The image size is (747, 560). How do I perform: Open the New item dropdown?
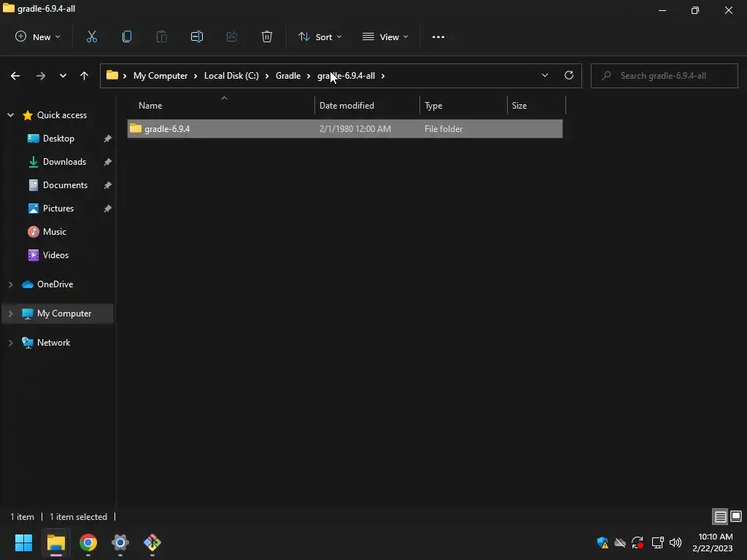pyautogui.click(x=38, y=36)
